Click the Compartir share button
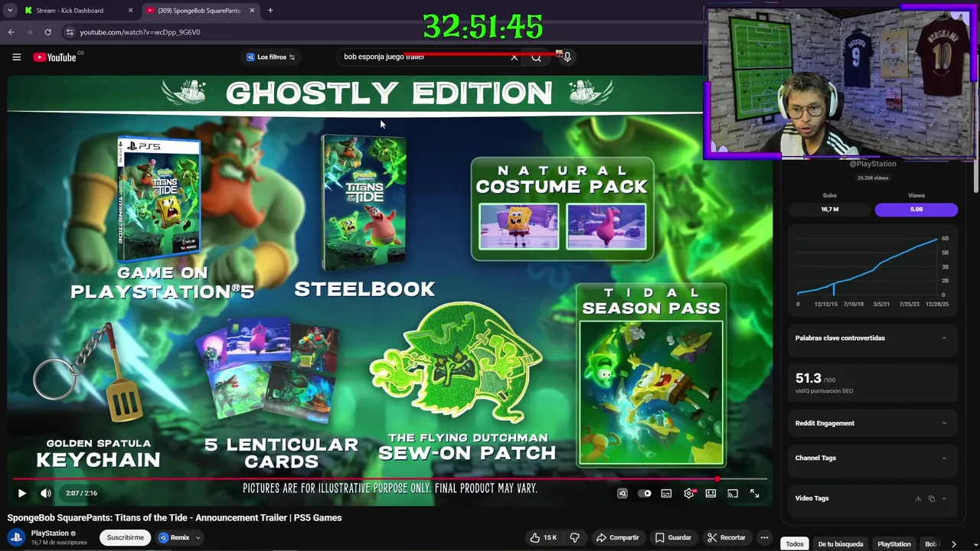This screenshot has width=980, height=551. point(617,537)
